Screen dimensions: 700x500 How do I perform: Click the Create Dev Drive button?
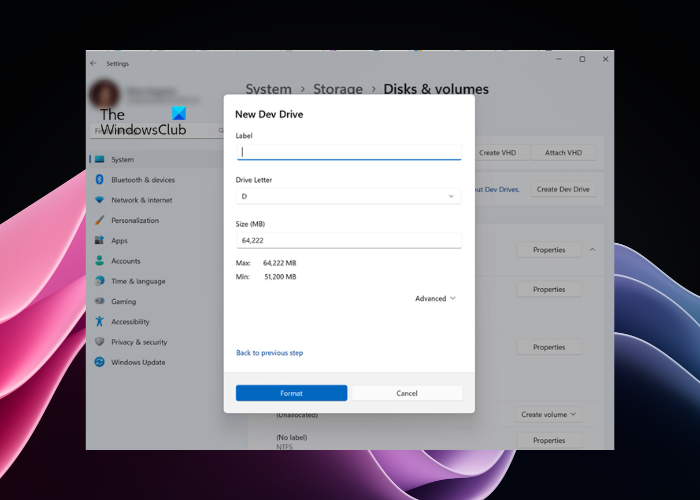563,189
